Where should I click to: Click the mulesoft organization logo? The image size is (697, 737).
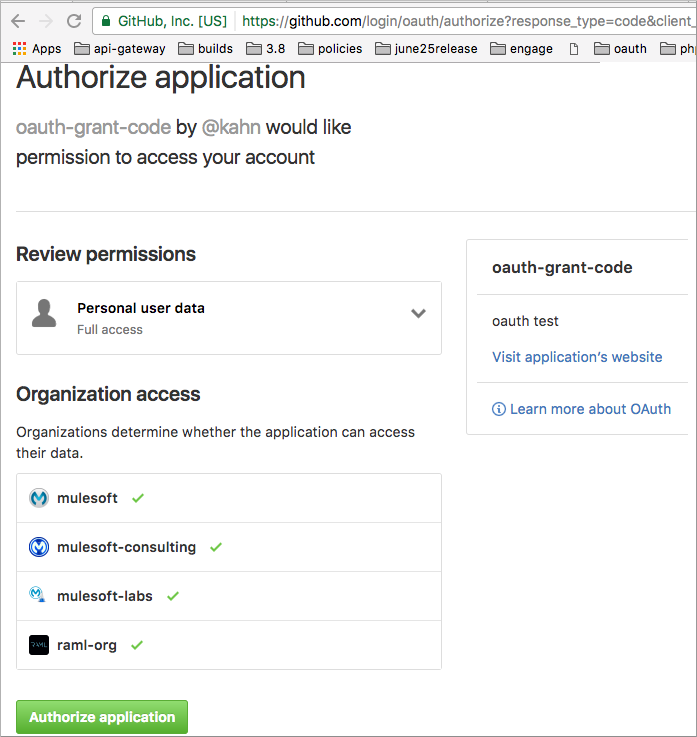coord(39,498)
